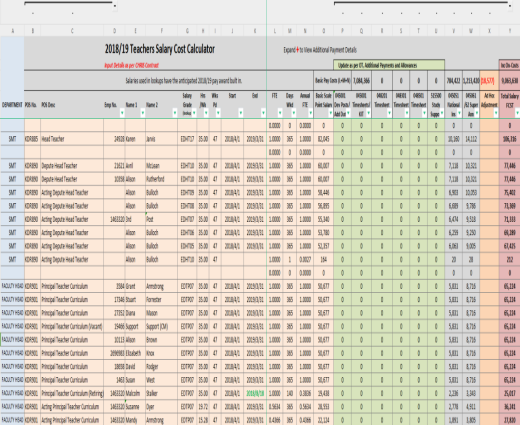This screenshot has width=520, height=426.
Task: Open the Start date filter dropdown
Action: point(241,113)
